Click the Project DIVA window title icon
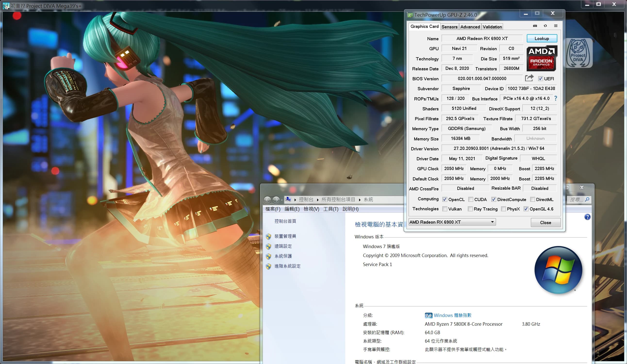 [6, 6]
